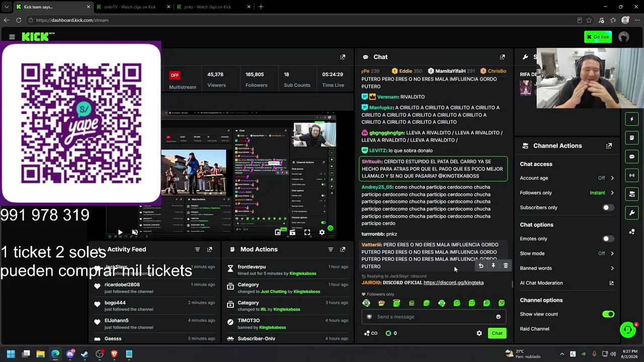Viewport: 644px width, 362px height.
Task: Open the emoji picker in message box
Action: pos(498,317)
